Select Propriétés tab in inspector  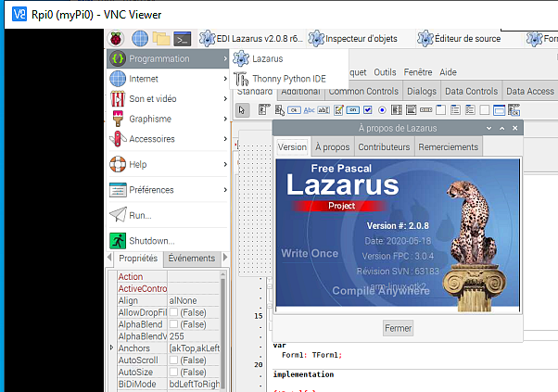click(x=138, y=259)
